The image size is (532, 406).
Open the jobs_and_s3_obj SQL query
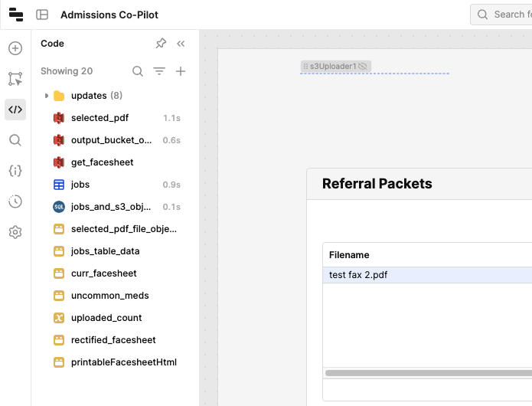pos(110,207)
